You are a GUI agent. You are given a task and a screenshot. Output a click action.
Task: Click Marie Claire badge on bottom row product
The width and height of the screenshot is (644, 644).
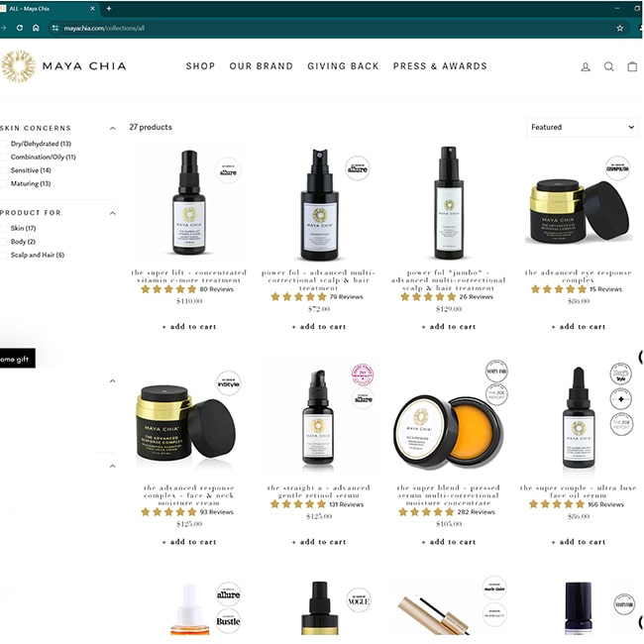(494, 589)
